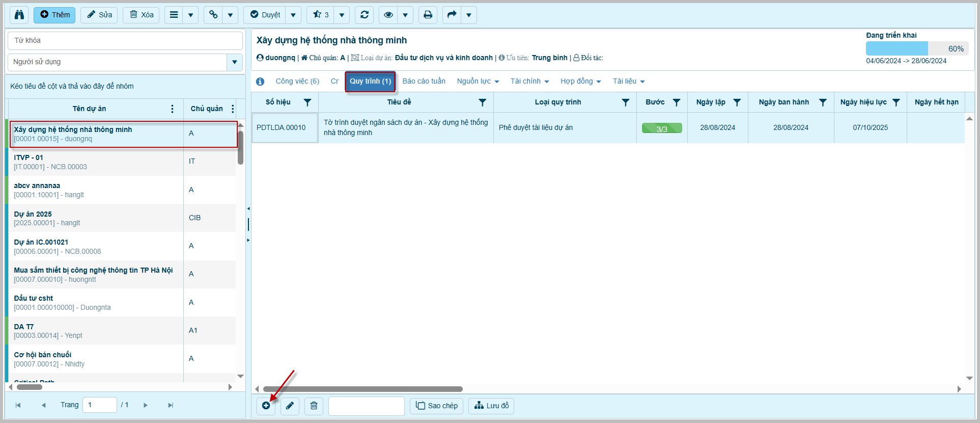Click the link chain icon

[213, 15]
